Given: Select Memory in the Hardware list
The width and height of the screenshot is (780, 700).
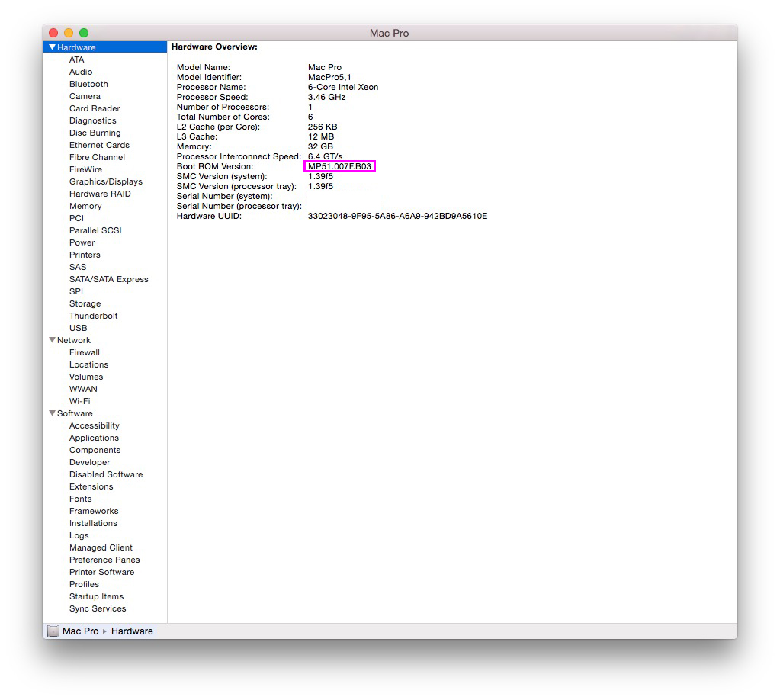Looking at the screenshot, I should 85,206.
